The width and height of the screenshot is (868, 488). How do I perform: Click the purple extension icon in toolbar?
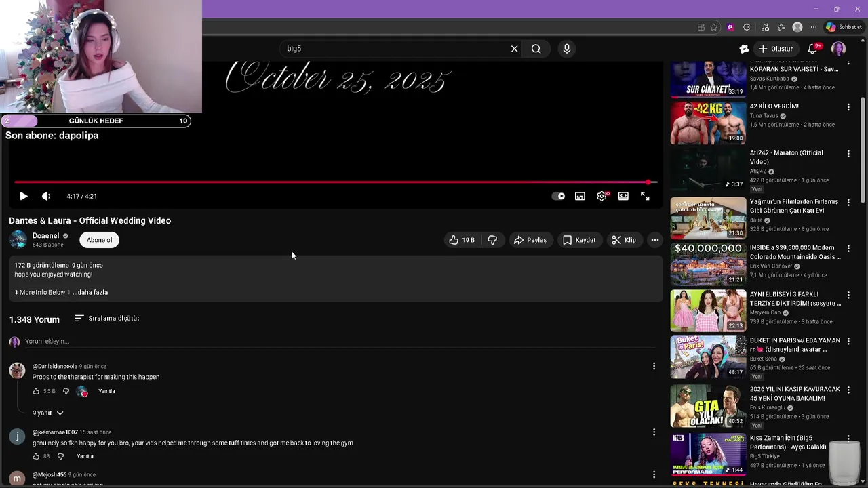tap(730, 27)
